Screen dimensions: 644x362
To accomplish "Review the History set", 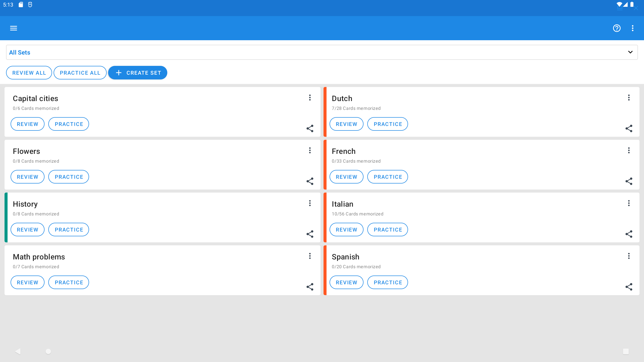I will click(27, 230).
